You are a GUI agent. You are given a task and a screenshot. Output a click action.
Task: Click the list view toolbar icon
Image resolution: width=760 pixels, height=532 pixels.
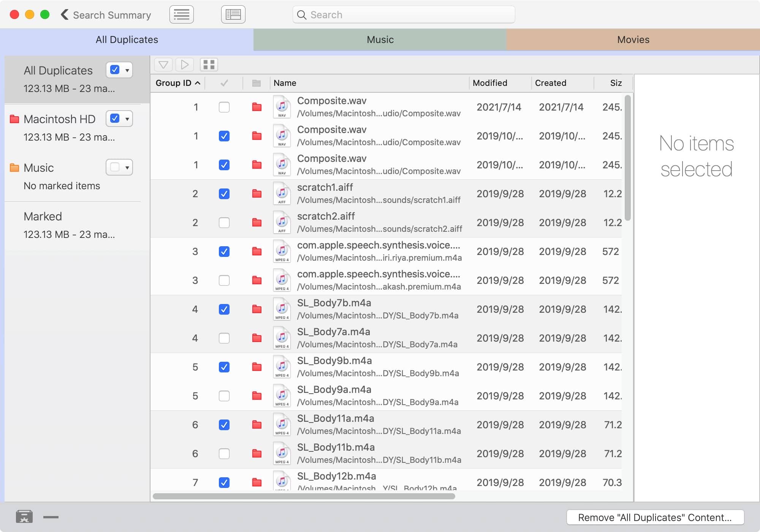pyautogui.click(x=182, y=15)
